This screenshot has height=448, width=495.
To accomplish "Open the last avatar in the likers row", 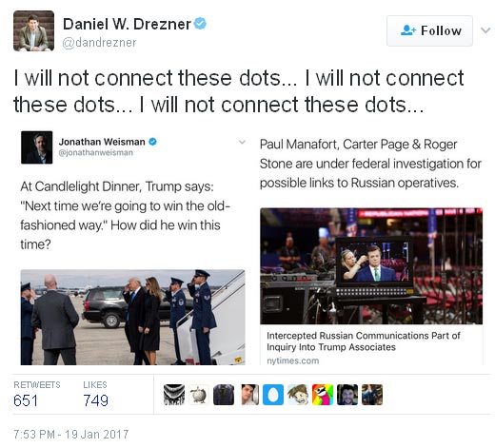I will click(372, 395).
